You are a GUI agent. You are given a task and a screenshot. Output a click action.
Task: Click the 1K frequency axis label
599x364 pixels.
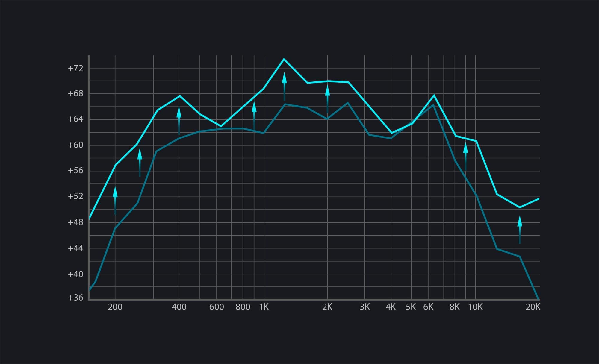(264, 307)
